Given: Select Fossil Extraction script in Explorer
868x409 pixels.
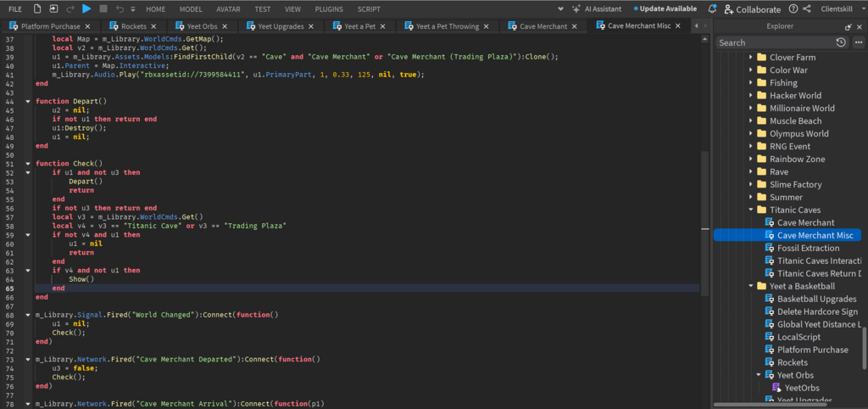Looking at the screenshot, I should click(808, 248).
